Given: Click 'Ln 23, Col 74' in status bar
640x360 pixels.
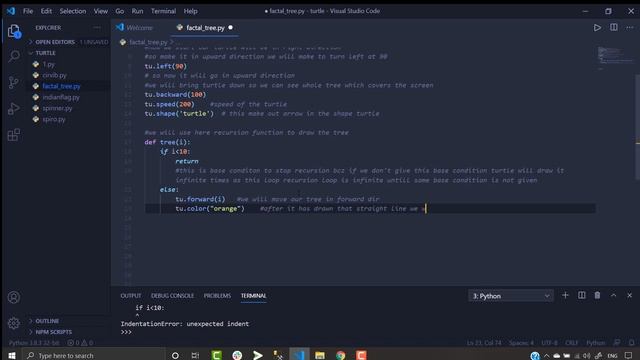Looking at the screenshot, I should pyautogui.click(x=484, y=343).
